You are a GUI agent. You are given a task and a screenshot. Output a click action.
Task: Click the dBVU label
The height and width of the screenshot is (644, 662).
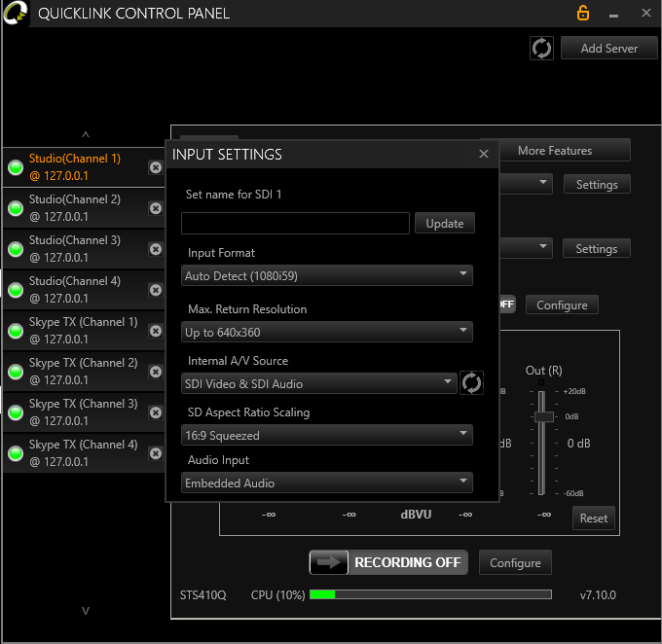point(416,515)
